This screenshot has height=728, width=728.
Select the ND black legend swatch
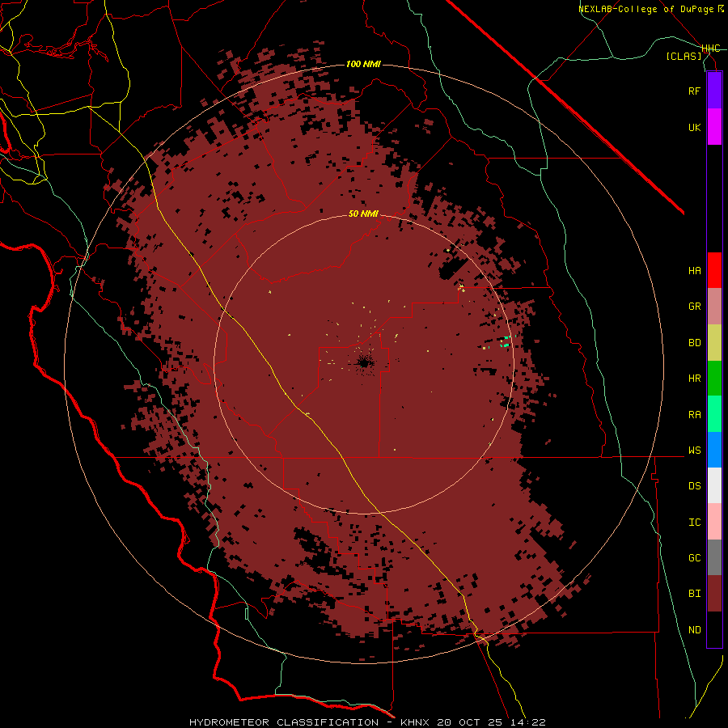(714, 629)
